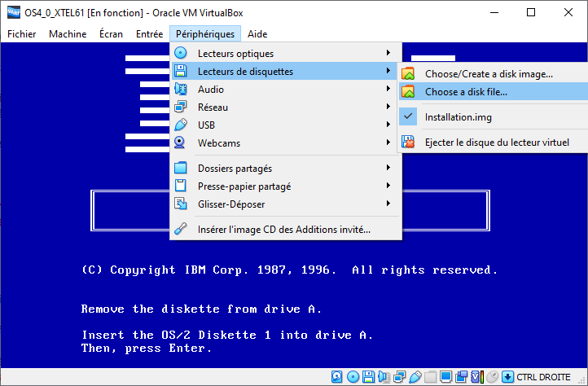This screenshot has height=386, width=588.
Task: Click the network indicator in status bar
Action: click(399, 376)
